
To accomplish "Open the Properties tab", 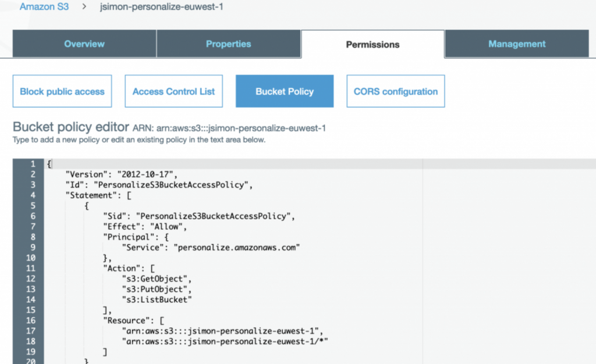I will (228, 44).
